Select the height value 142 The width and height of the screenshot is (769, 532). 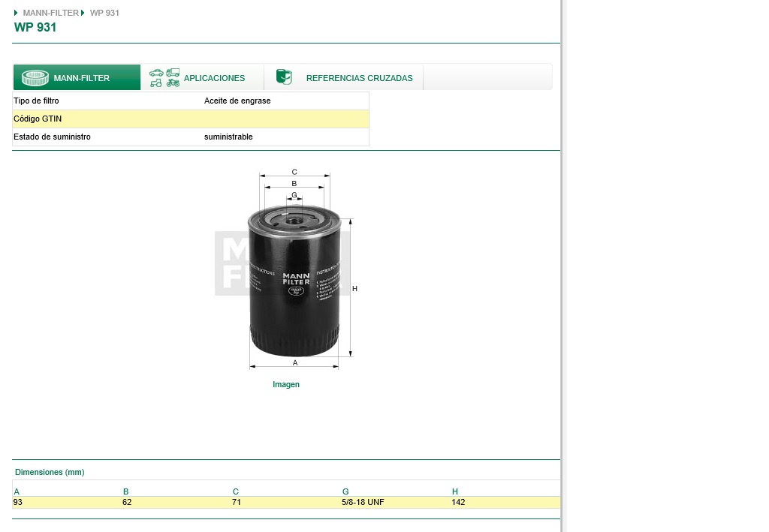click(x=458, y=502)
